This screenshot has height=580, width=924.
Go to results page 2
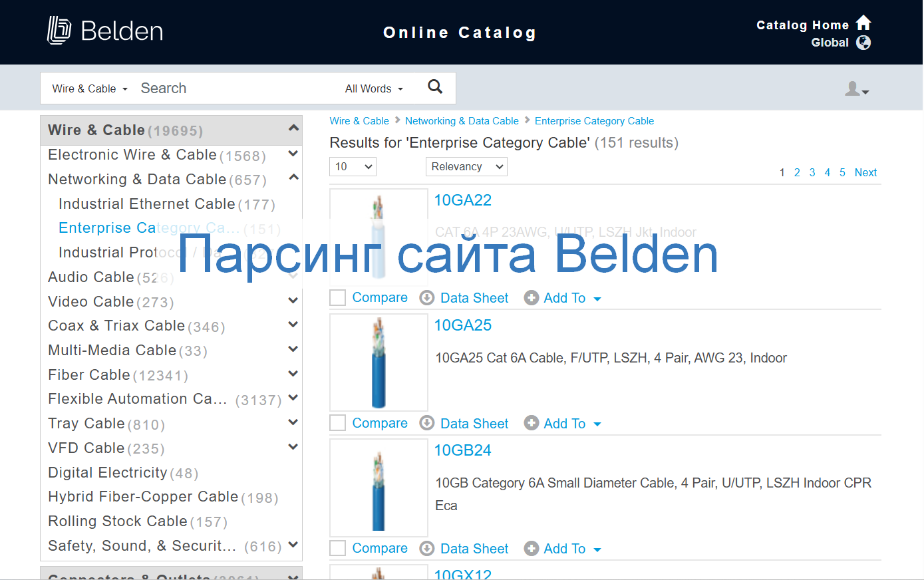[797, 172]
